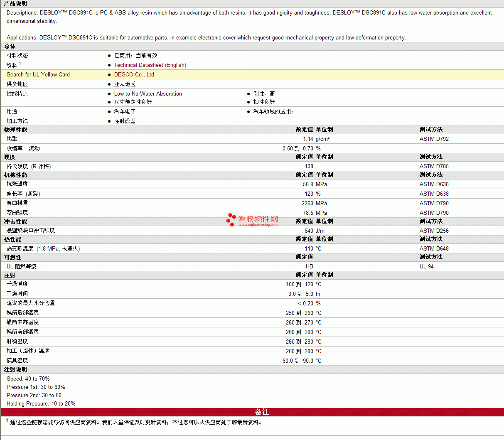The height and width of the screenshot is (440, 504).
Task: Click the 亚太地区 value
Action: point(125,84)
